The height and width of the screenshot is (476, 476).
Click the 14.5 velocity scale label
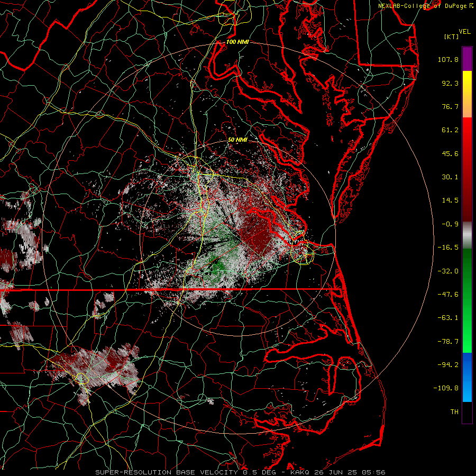pyautogui.click(x=450, y=200)
